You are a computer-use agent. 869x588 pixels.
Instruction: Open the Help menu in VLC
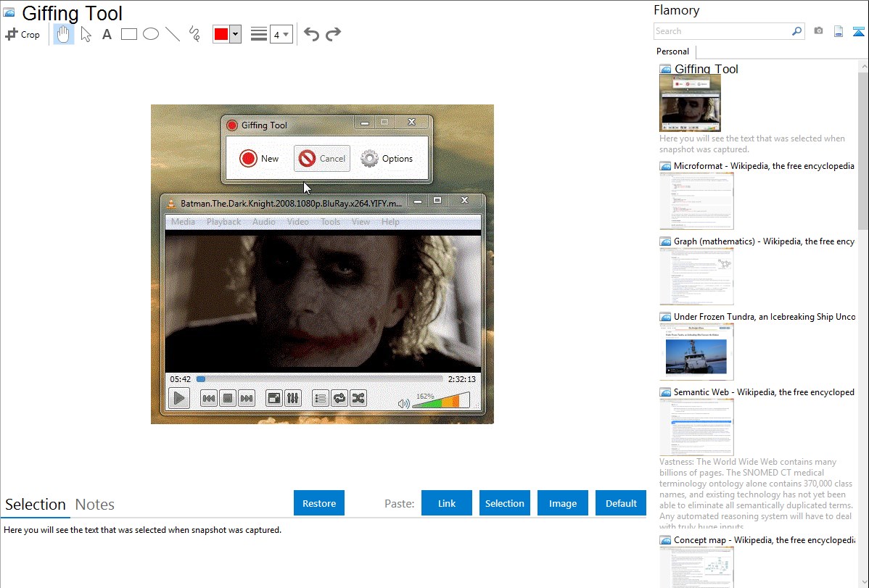[390, 222]
